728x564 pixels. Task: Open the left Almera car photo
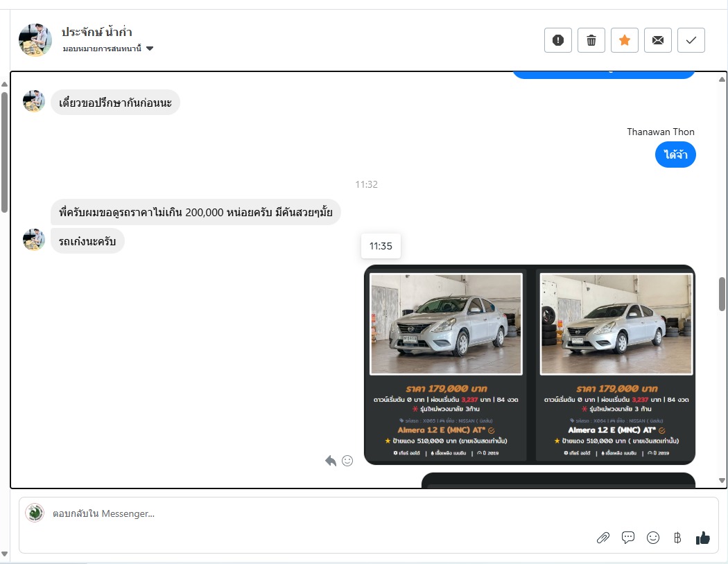point(446,324)
